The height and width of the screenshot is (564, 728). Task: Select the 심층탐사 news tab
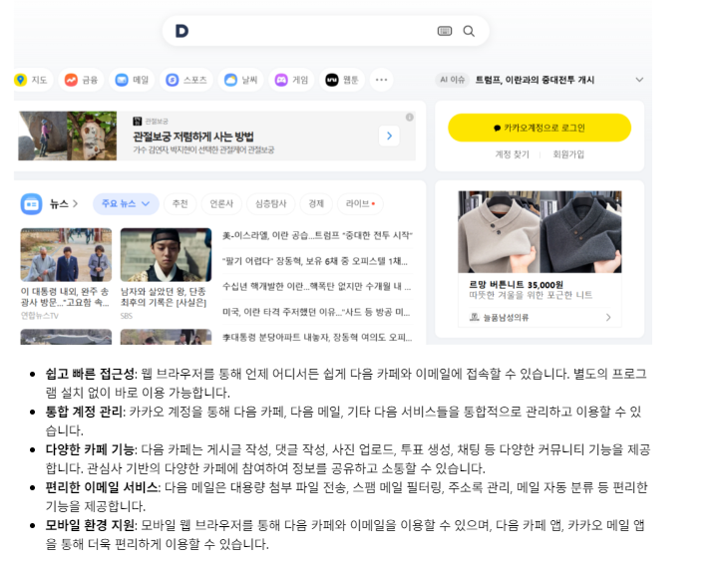tap(270, 203)
